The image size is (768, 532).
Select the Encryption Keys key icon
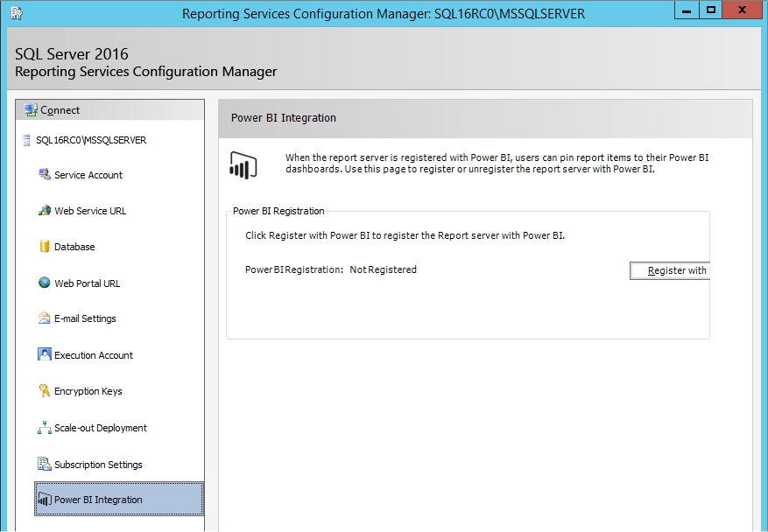44,390
